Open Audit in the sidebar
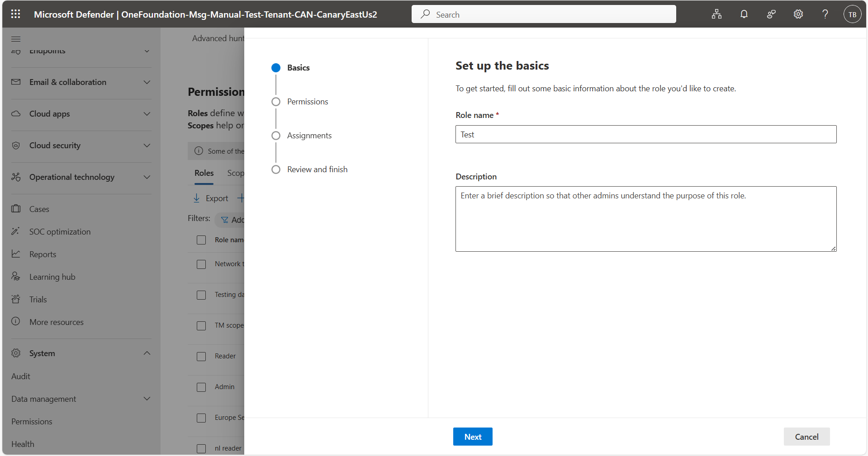The width and height of the screenshot is (868, 456). coord(21,376)
